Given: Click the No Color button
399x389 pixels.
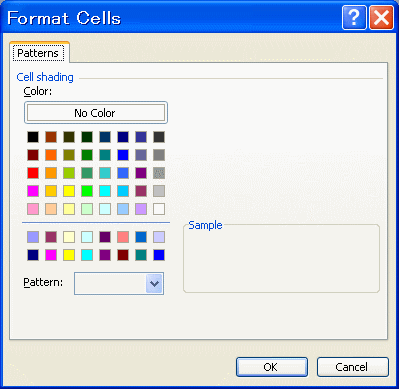Looking at the screenshot, I should pyautogui.click(x=96, y=113).
